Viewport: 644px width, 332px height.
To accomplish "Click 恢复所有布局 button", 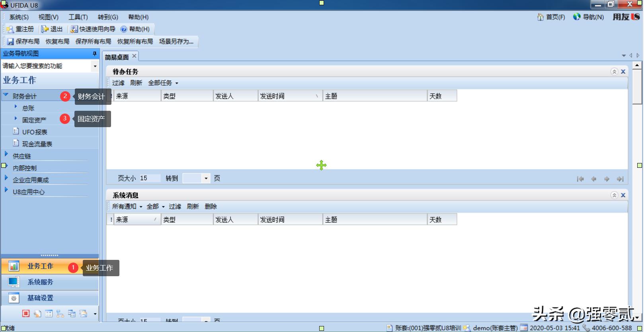I will pos(135,41).
